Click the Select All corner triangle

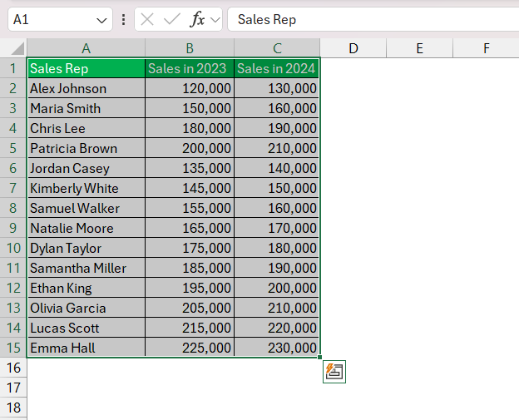(x=17, y=48)
